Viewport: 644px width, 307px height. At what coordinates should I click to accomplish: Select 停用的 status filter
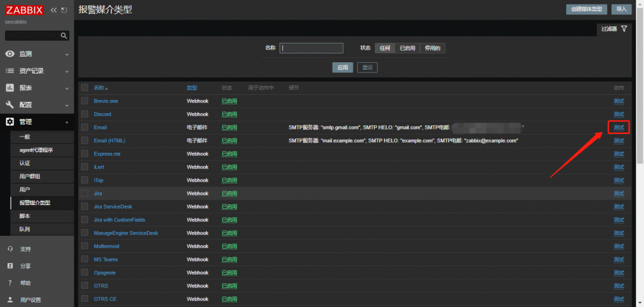433,48
